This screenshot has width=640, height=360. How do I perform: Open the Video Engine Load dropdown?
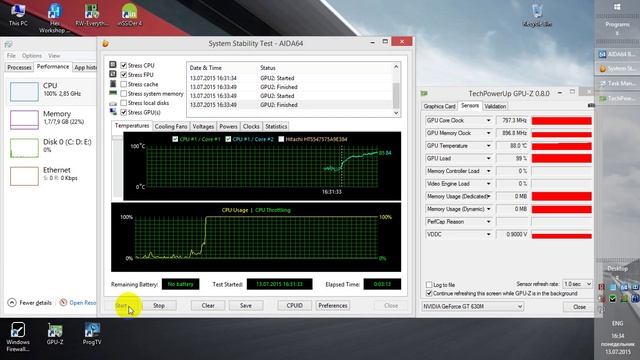(x=488, y=184)
